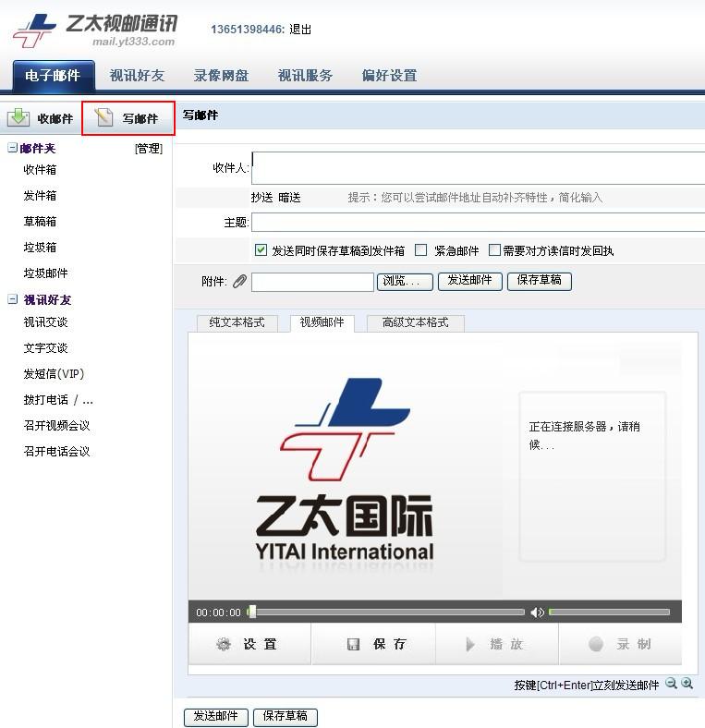Switch to 纯文本格式 tab
This screenshot has height=728, width=705.
coord(237,322)
